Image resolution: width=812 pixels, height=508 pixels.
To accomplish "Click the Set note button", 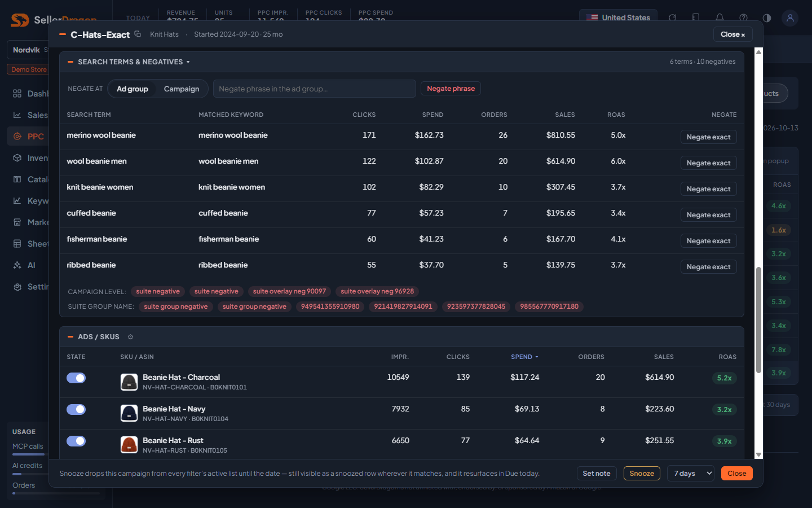I will tap(597, 474).
